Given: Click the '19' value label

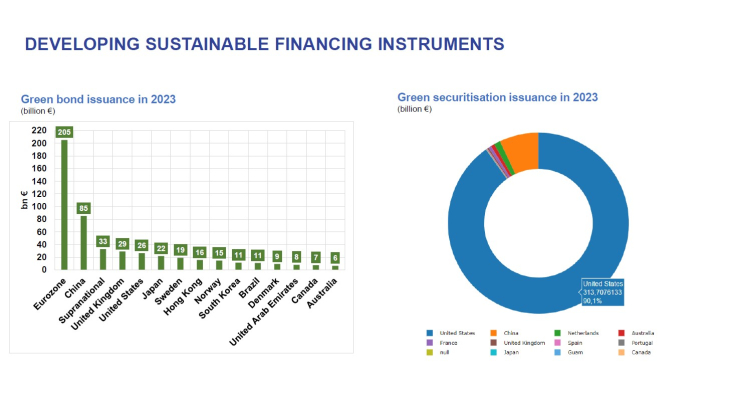Looking at the screenshot, I should [181, 250].
